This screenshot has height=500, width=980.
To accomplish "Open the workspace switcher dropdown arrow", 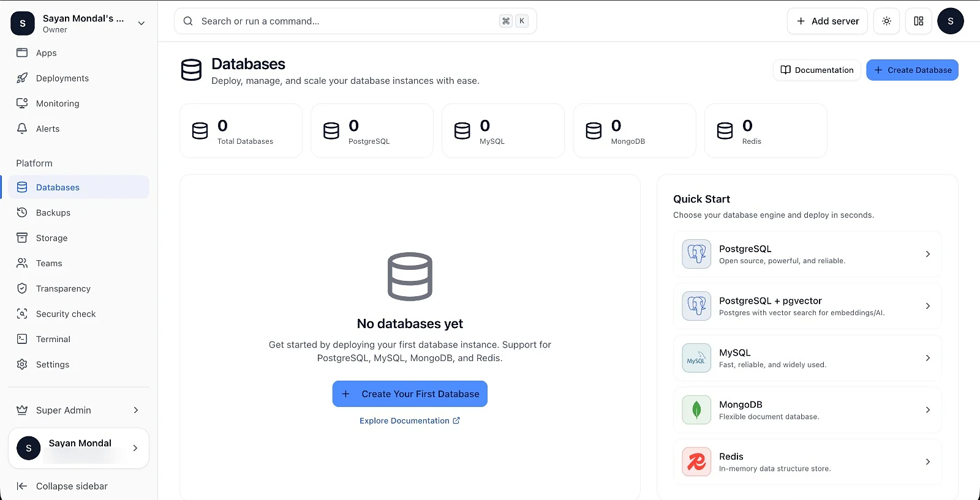I will pyautogui.click(x=141, y=23).
